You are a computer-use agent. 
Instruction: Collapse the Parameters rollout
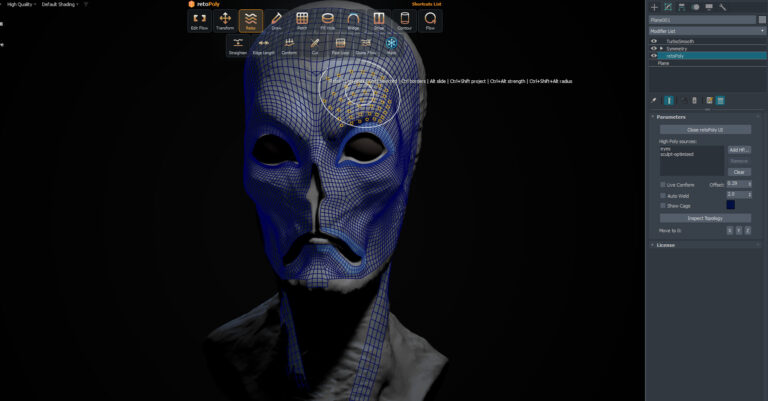pyautogui.click(x=671, y=117)
